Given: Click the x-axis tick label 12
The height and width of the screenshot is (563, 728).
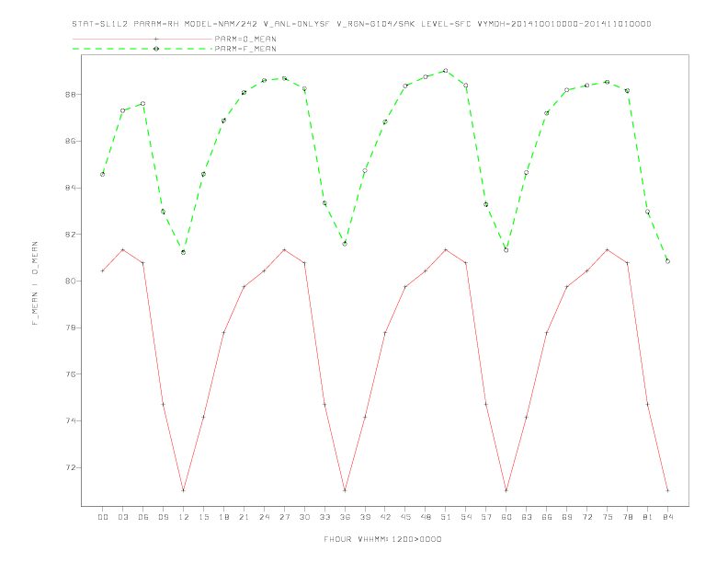Looking at the screenshot, I should pyautogui.click(x=184, y=517).
